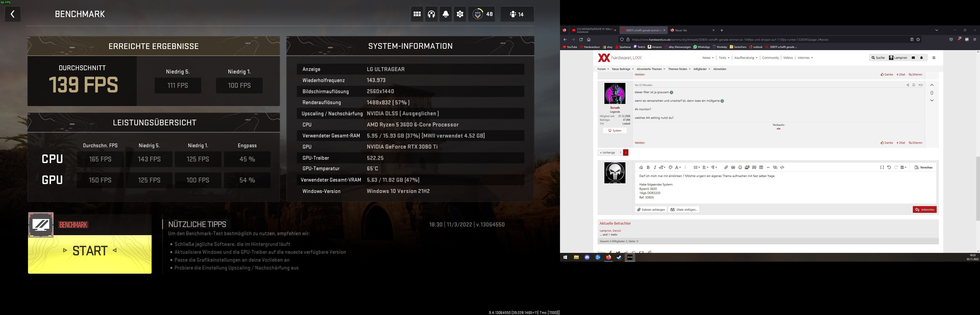Toggle BB code mode brackets icon
This screenshot has height=315, width=980.
882,167
